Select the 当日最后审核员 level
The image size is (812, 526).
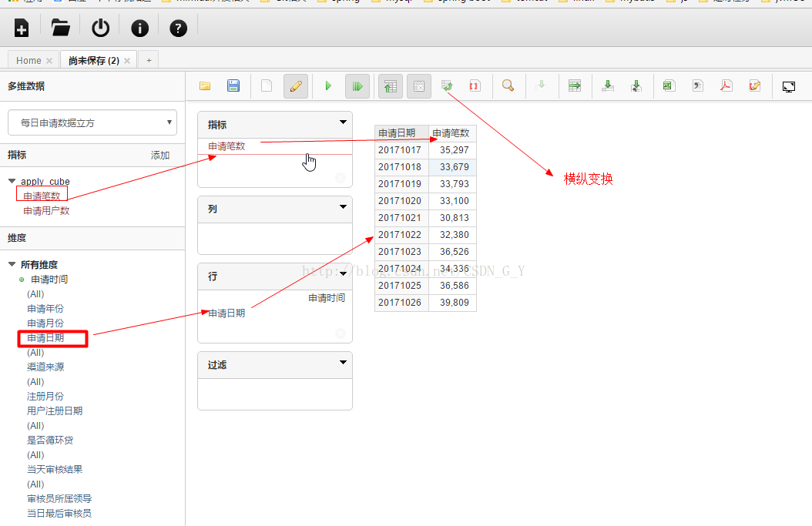point(59,514)
